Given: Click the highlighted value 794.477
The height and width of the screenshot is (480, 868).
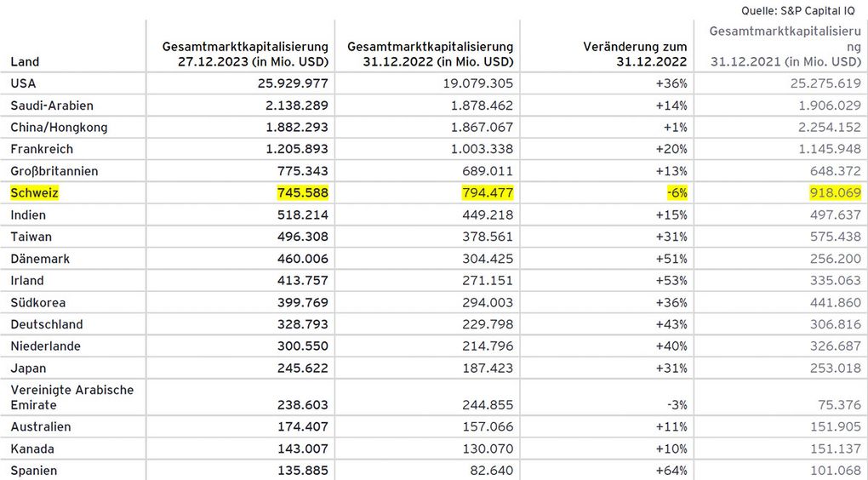Looking at the screenshot, I should (488, 192).
